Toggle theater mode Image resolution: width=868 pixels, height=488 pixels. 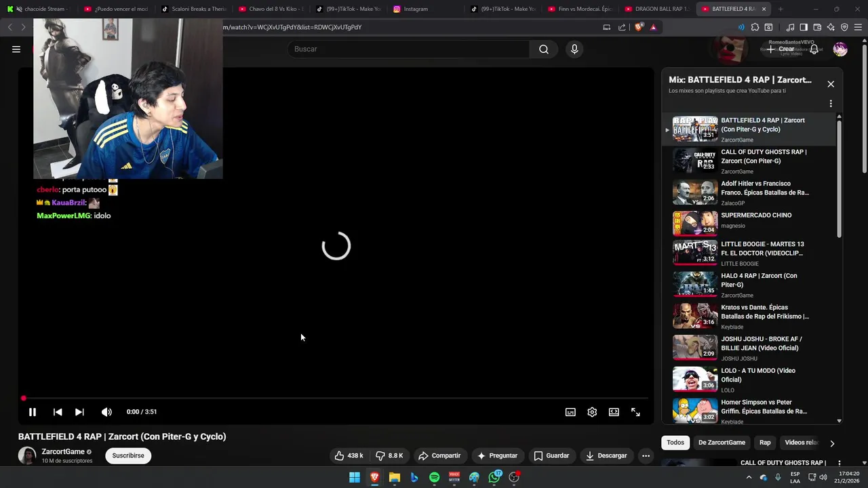point(614,411)
